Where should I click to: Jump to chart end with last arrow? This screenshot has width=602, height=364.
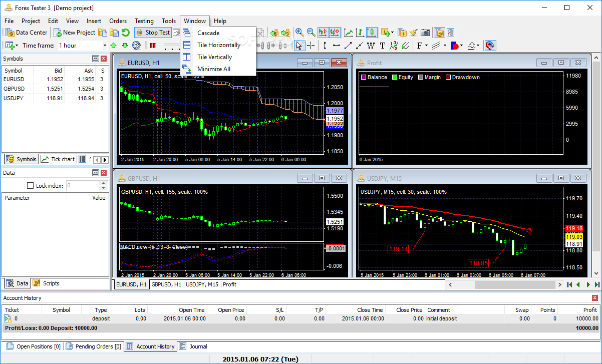click(596, 284)
